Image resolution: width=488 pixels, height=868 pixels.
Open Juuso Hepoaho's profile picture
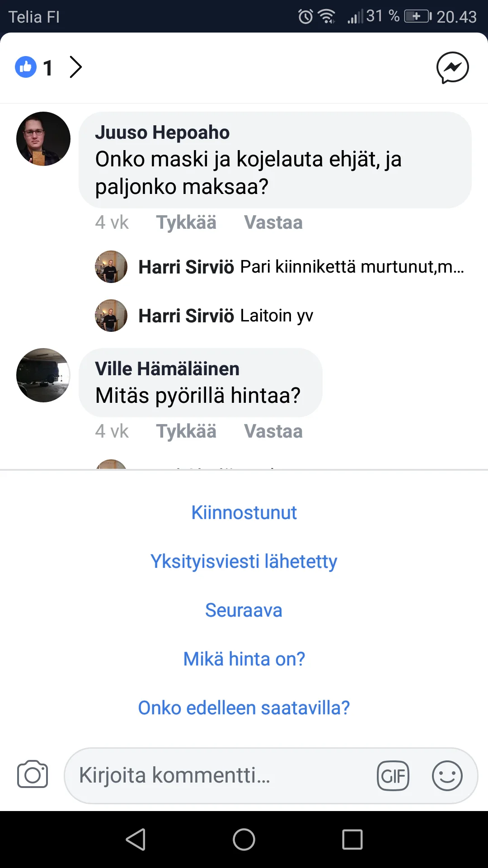43,139
